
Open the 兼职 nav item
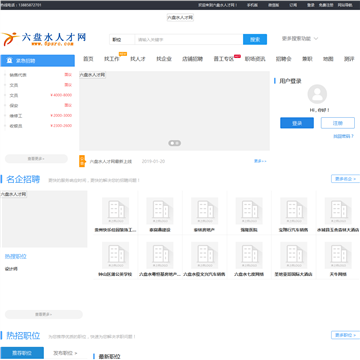coord(307,59)
